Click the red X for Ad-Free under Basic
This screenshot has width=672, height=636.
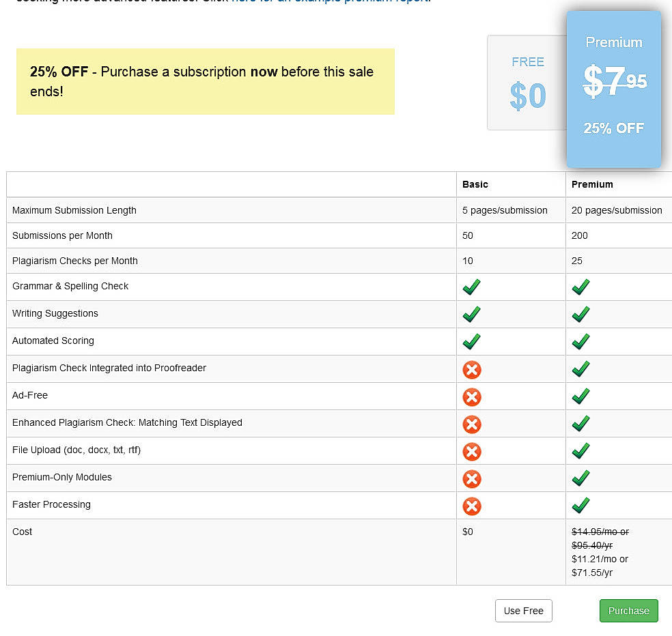[x=471, y=396]
